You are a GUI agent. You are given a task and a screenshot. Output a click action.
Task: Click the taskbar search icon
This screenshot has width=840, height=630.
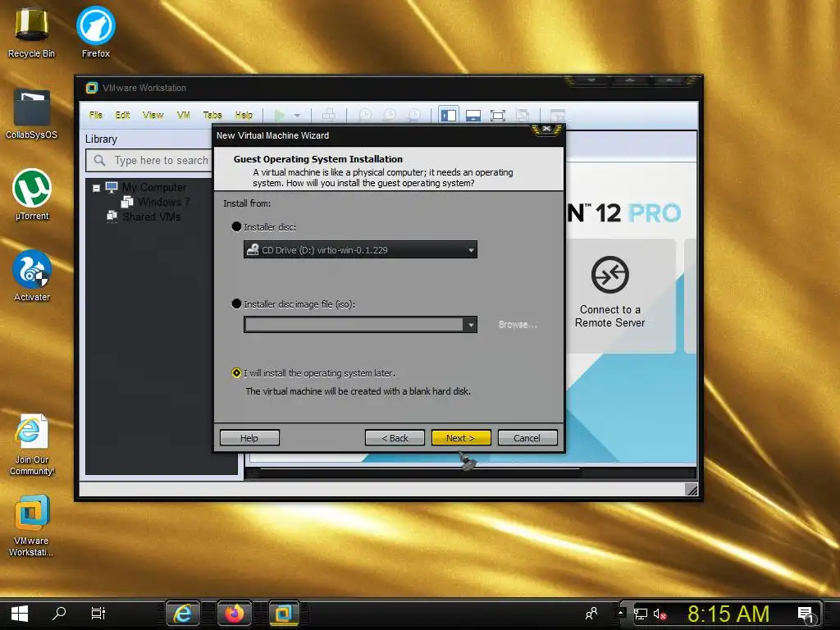point(59,614)
